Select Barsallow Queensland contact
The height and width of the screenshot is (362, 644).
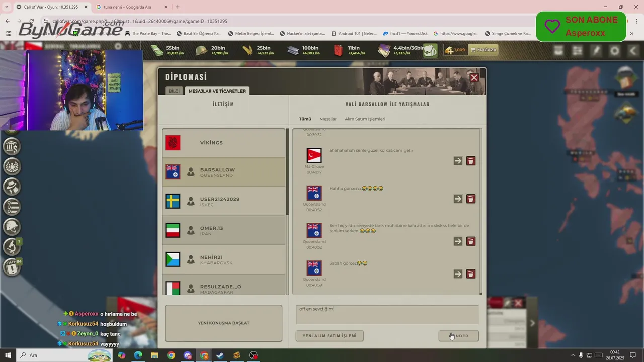coord(223,172)
